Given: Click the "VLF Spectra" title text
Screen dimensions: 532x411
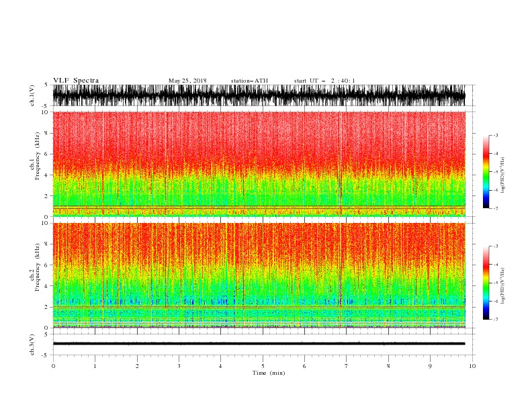Looking at the screenshot, I should tap(76, 81).
